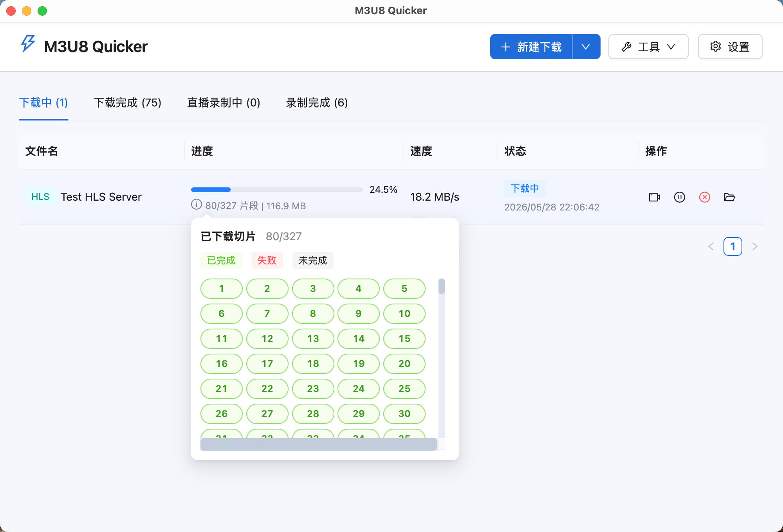Click segment 16 chip
783x532 pixels.
coord(222,364)
